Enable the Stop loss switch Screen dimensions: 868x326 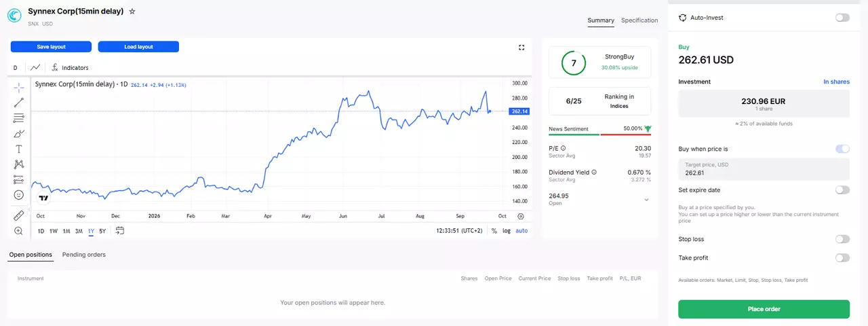tap(842, 239)
